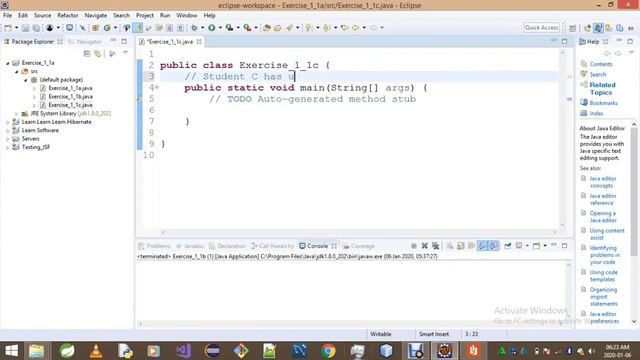Switch to the Navigator tab
The height and width of the screenshot is (360, 640).
tap(85, 42)
